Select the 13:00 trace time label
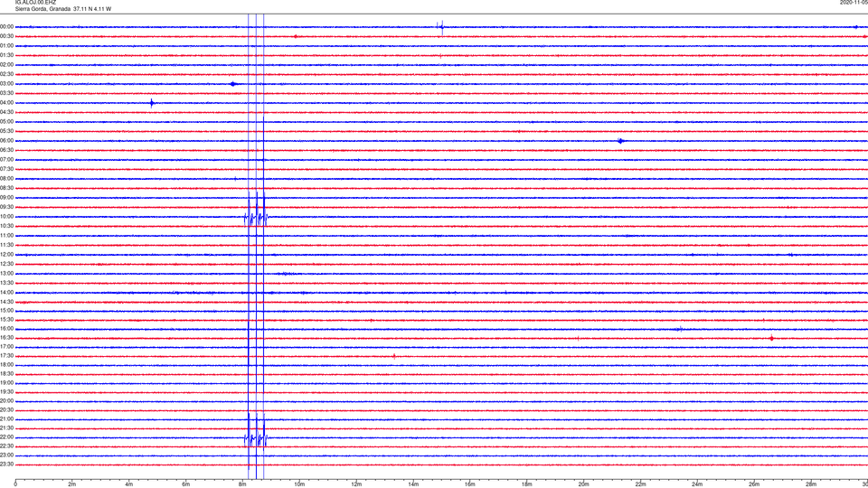Screen dimensions: 868x488 coord(6,273)
